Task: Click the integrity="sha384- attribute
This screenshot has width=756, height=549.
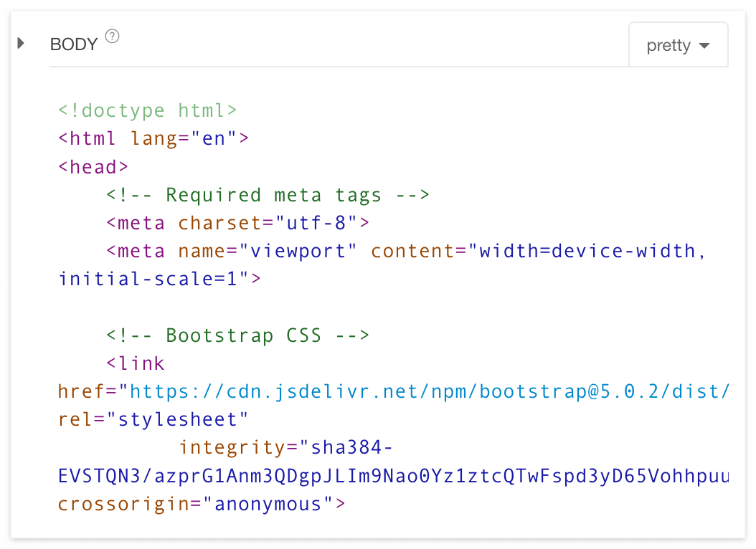Action: [286, 447]
